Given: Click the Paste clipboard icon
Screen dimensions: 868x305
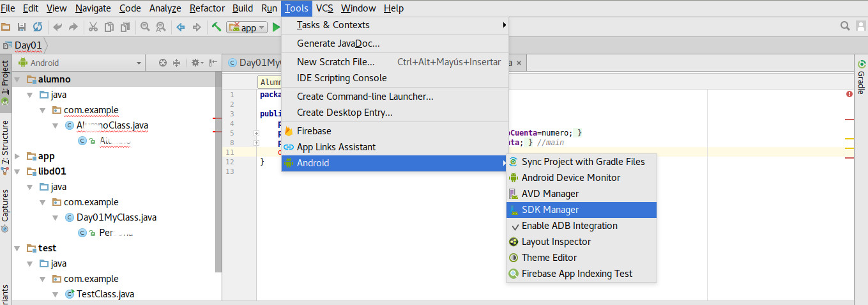Looking at the screenshot, I should pyautogui.click(x=125, y=27).
